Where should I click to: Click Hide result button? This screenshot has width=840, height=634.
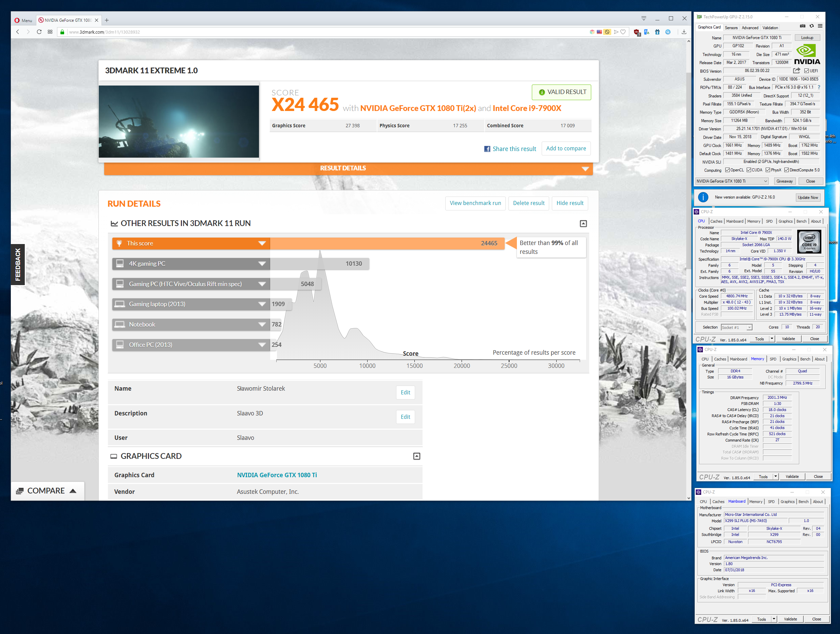pyautogui.click(x=570, y=203)
